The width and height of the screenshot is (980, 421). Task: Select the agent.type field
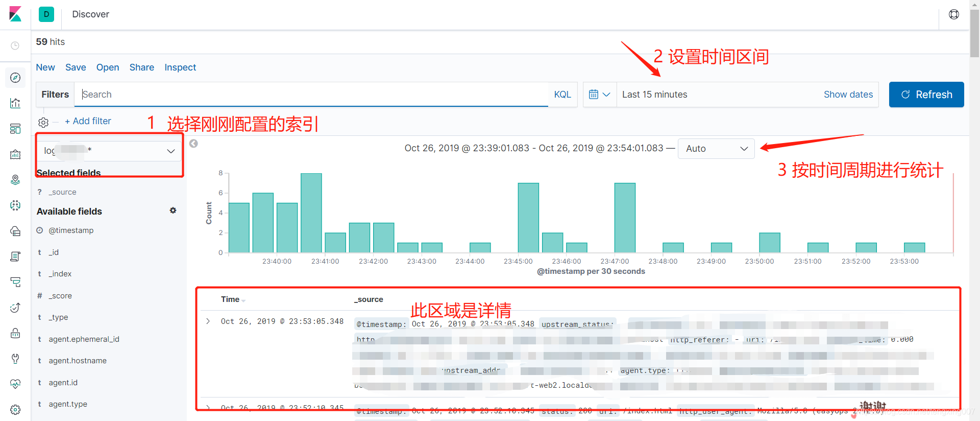click(68, 404)
